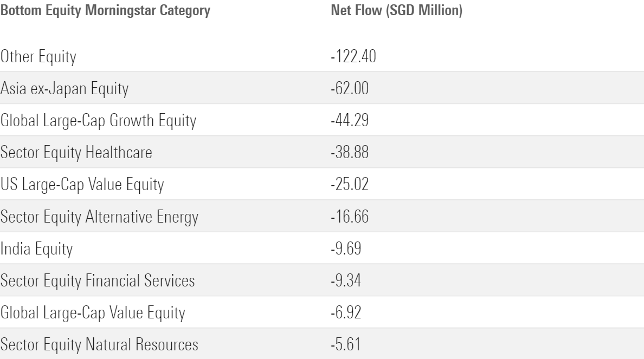The height and width of the screenshot is (359, 644).
Task: Click the -38.88 net flow value
Action: [x=350, y=152]
